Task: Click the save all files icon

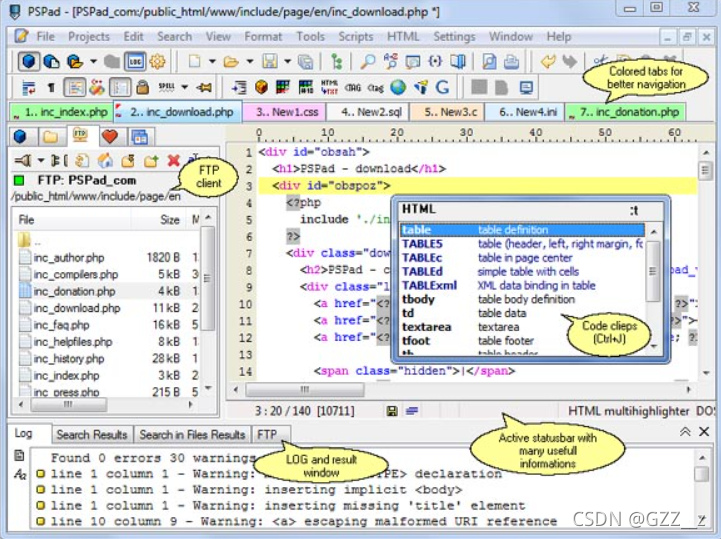Action: [305, 61]
